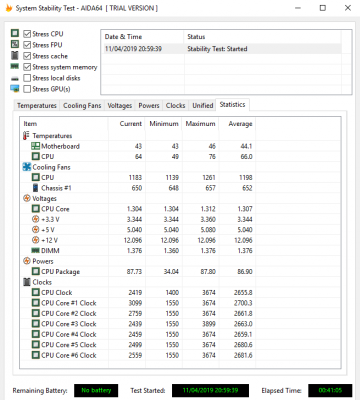Click the Clocks category chip icon
Image resolution: width=360 pixels, height=400 pixels.
pyautogui.click(x=27, y=282)
